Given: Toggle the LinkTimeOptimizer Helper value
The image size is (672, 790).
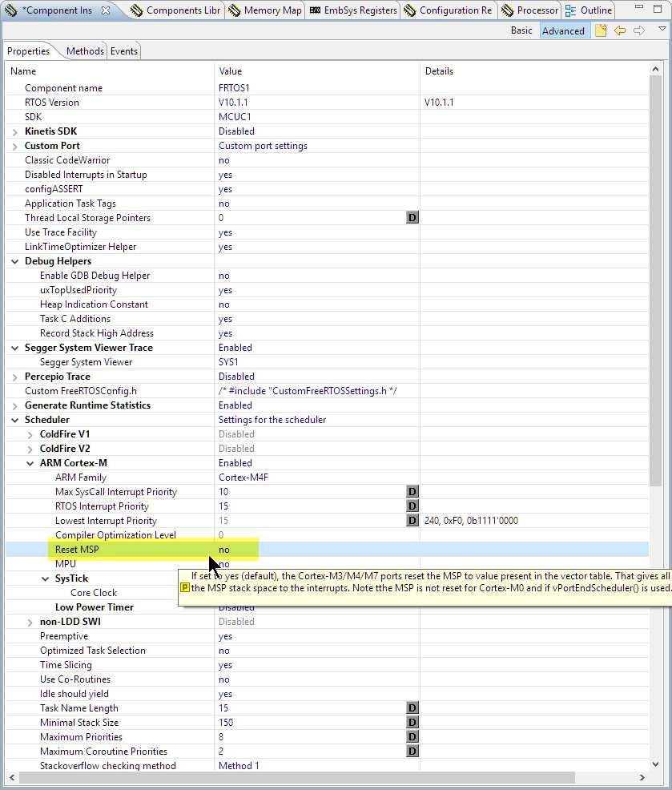Looking at the screenshot, I should click(x=225, y=247).
